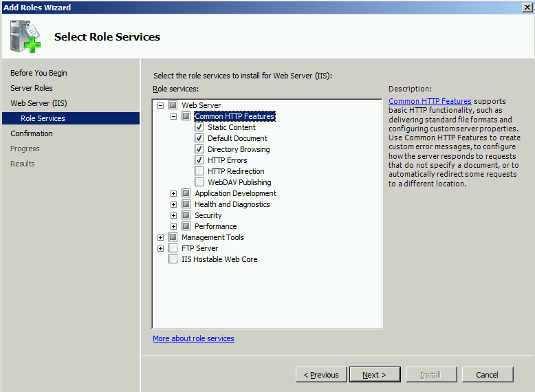Select the Web Server tree label
This screenshot has height=392, width=535.
point(201,105)
